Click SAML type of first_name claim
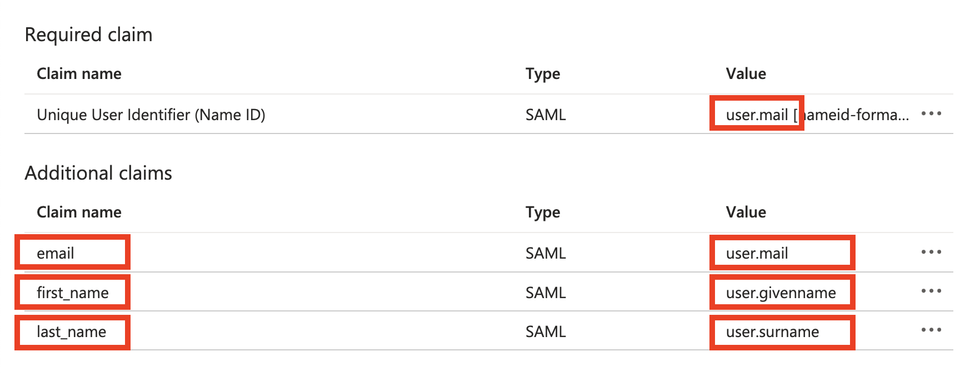The image size is (980, 376). click(546, 293)
